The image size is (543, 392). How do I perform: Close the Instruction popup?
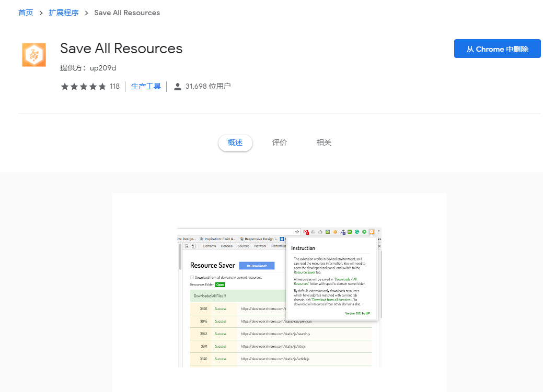(379, 246)
